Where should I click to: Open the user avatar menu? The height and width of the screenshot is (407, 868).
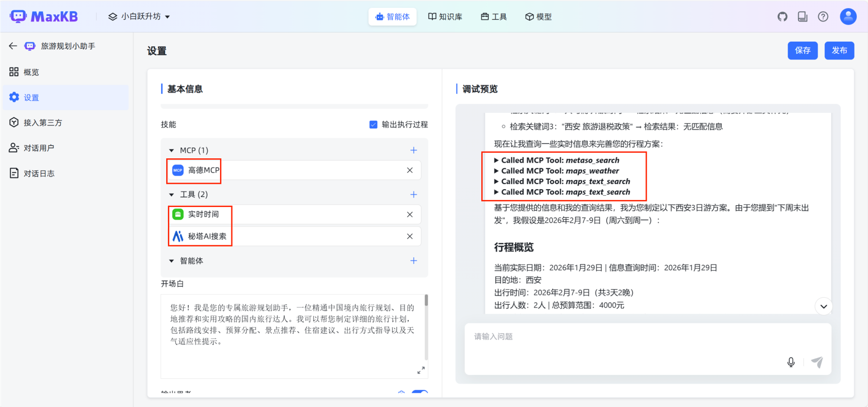848,16
